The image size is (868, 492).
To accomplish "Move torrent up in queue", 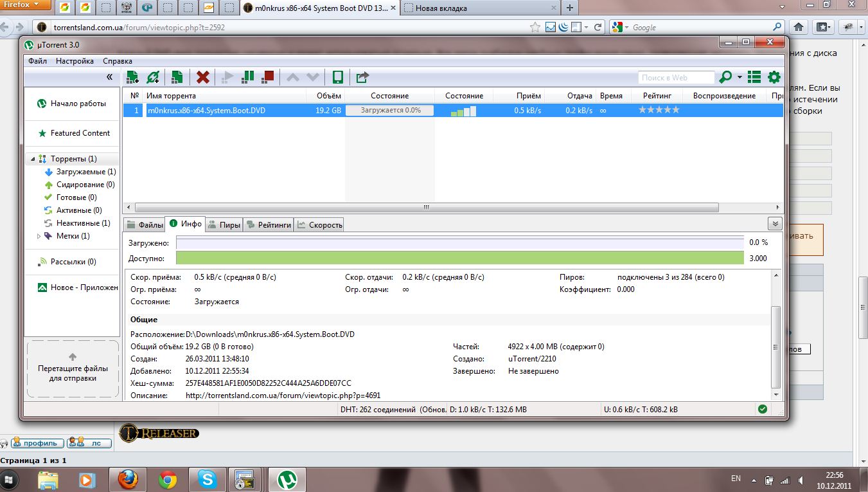I will pyautogui.click(x=293, y=77).
